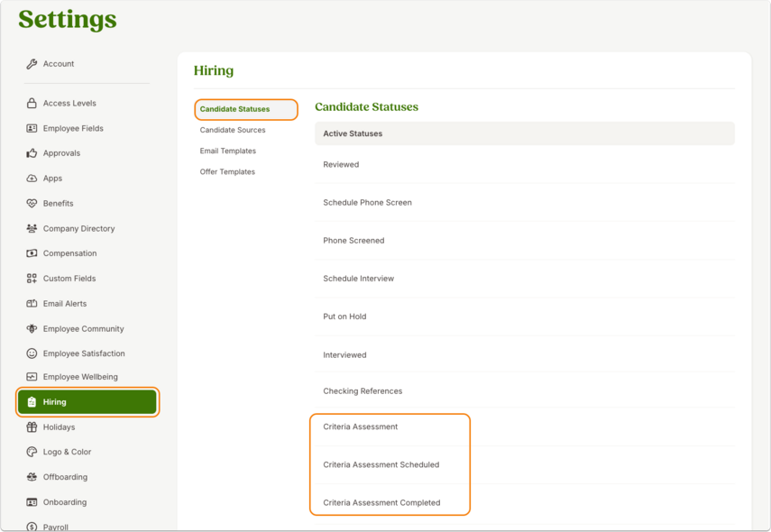771x532 pixels.
Task: Select the Interviewed status row
Action: pos(525,354)
